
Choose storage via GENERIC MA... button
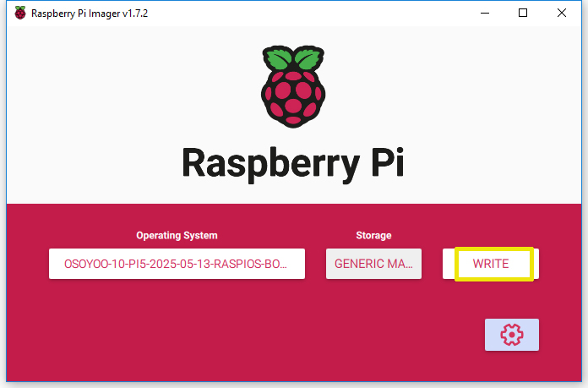click(373, 264)
